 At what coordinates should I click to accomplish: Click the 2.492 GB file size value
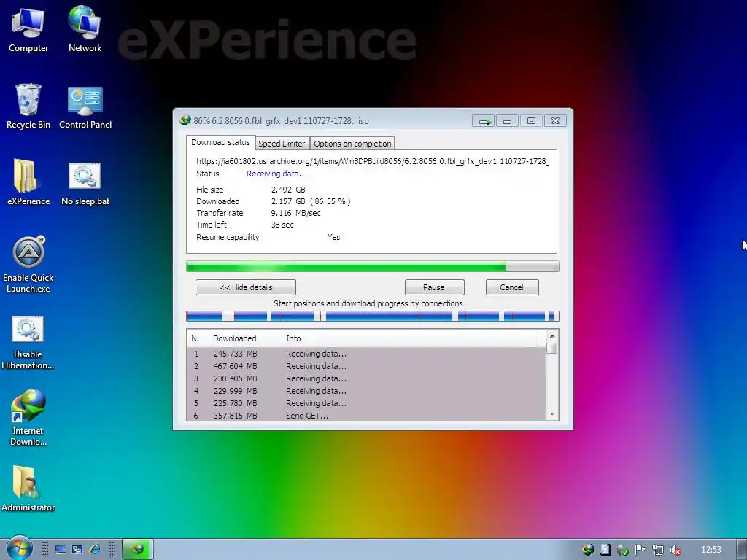click(288, 190)
